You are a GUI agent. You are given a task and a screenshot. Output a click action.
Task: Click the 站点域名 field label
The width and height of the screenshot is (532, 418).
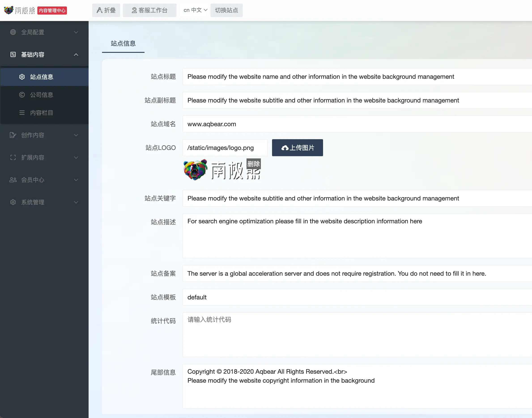[163, 124]
